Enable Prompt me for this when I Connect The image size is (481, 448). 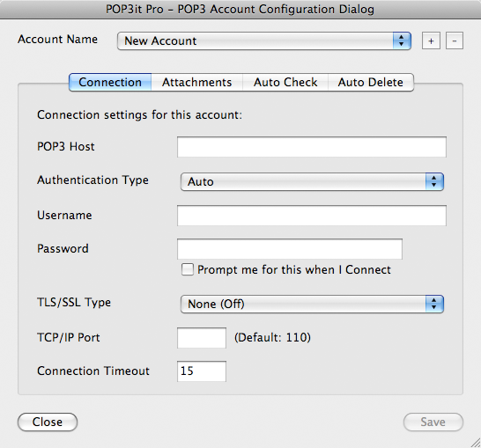(x=188, y=269)
